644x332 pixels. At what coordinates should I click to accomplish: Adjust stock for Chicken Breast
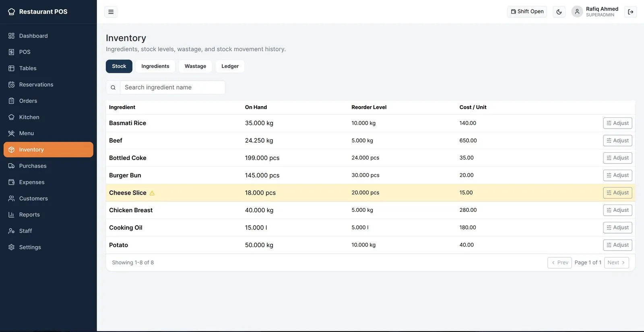click(617, 210)
